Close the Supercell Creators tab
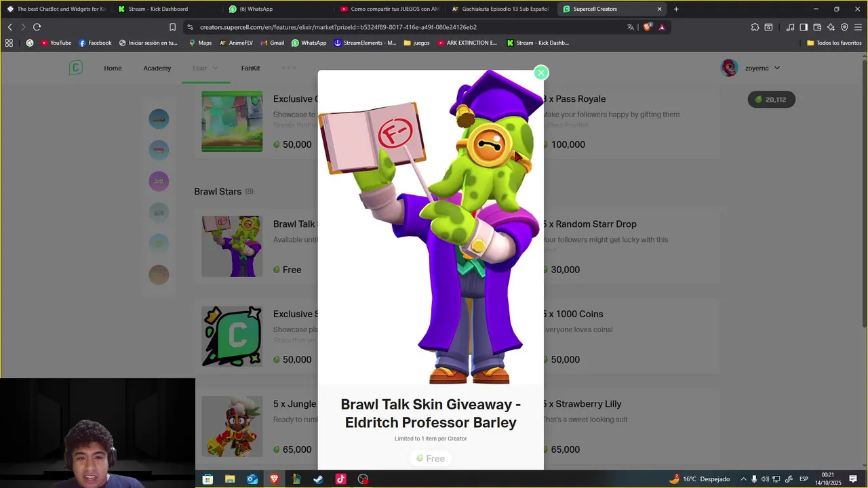The image size is (868, 488). [x=659, y=9]
